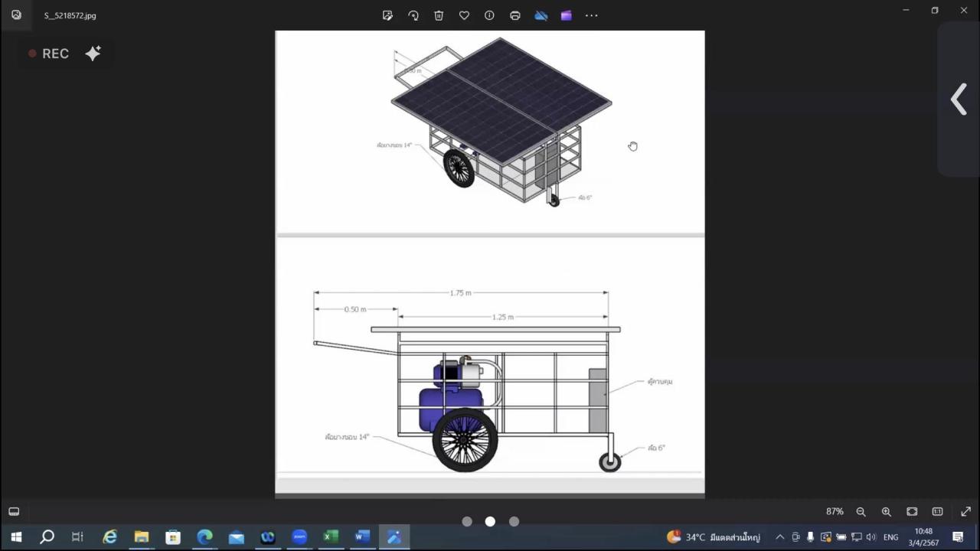The height and width of the screenshot is (551, 980).
Task: Open the volume speaker control
Action: coord(871,537)
